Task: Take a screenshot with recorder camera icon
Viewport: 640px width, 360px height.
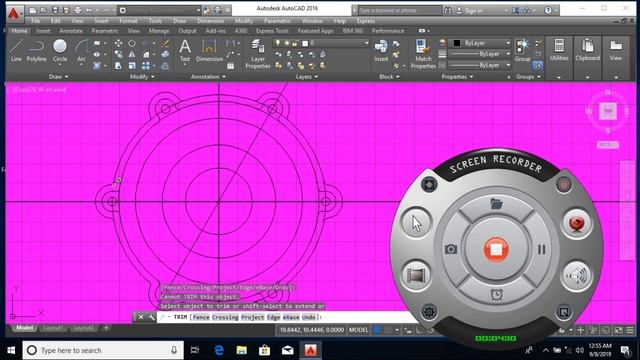Action: coord(451,249)
